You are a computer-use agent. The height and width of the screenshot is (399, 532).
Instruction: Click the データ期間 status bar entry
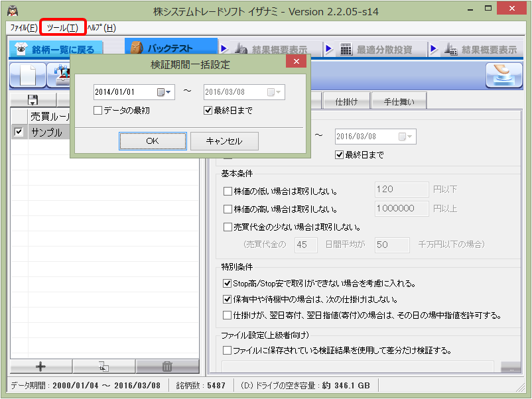click(x=86, y=386)
